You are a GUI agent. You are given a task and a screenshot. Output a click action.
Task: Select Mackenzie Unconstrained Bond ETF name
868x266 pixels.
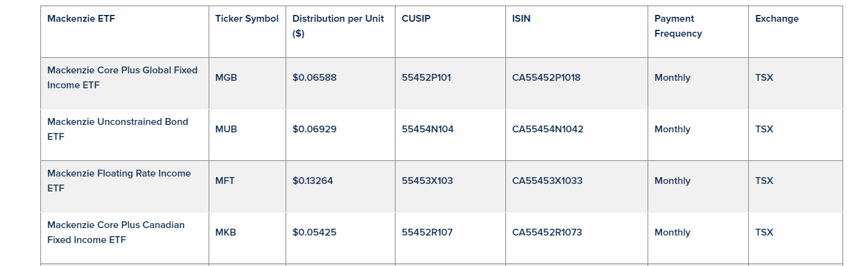[x=117, y=129]
